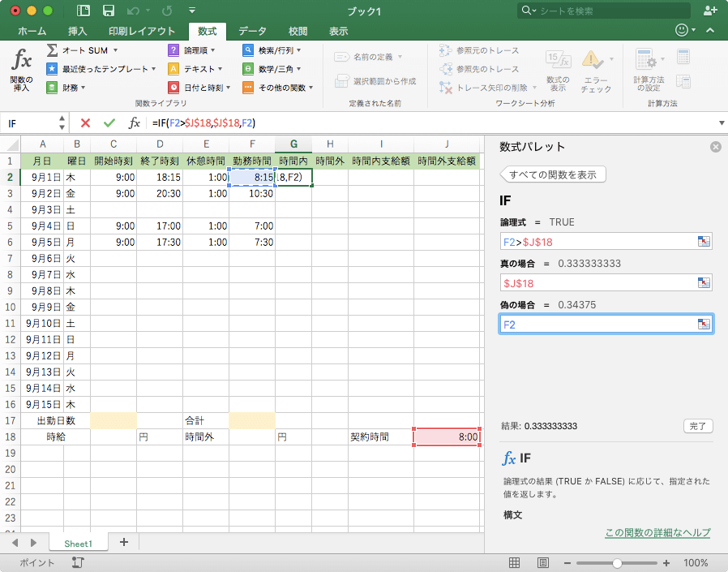Click the 偽の場合 input field
Screen dimensions: 728x572
coord(606,325)
